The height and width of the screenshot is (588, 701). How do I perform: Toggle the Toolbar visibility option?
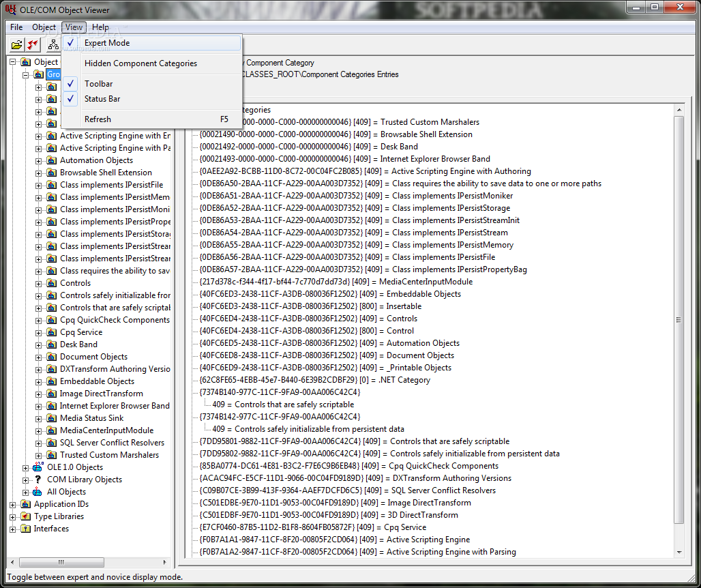[x=151, y=84]
